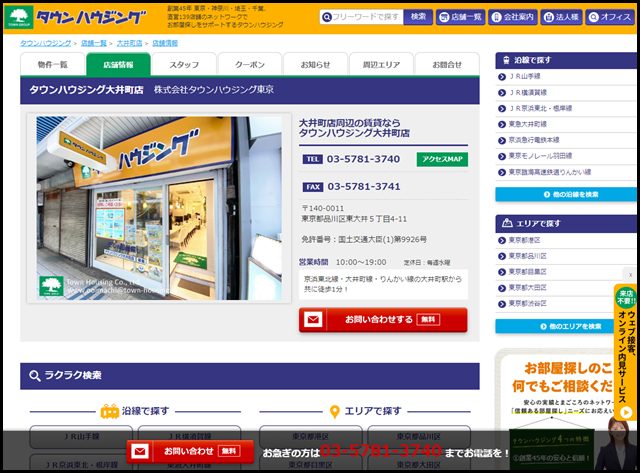Click the magnifier icon beside ラクラク検索
This screenshot has width=640, height=473.
tap(35, 376)
